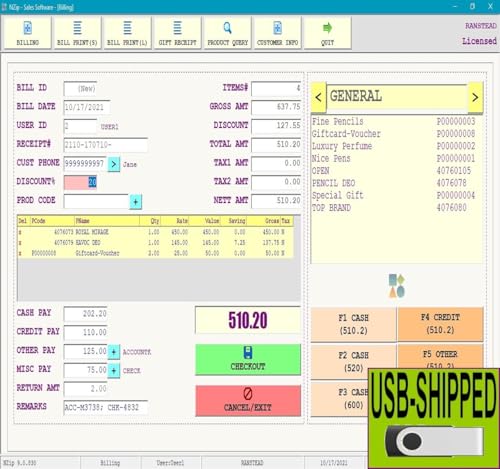Click the Credit Pay amount field
This screenshot has width=500, height=469.
pyautogui.click(x=86, y=332)
